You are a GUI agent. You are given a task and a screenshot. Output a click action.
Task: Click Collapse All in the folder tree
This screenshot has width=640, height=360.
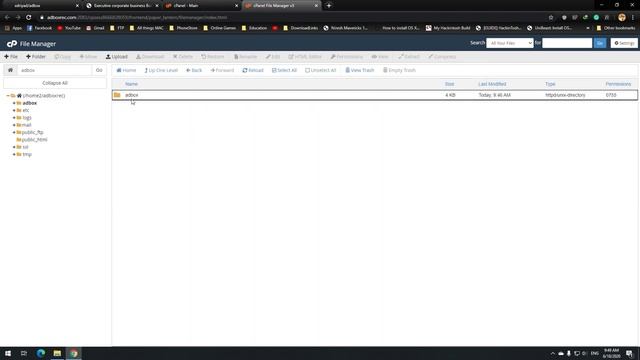(x=55, y=83)
